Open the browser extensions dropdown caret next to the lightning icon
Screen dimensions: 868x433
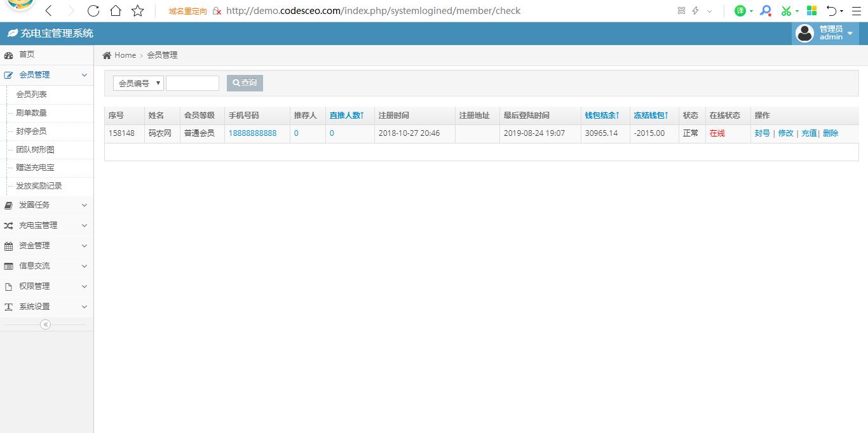tap(710, 11)
